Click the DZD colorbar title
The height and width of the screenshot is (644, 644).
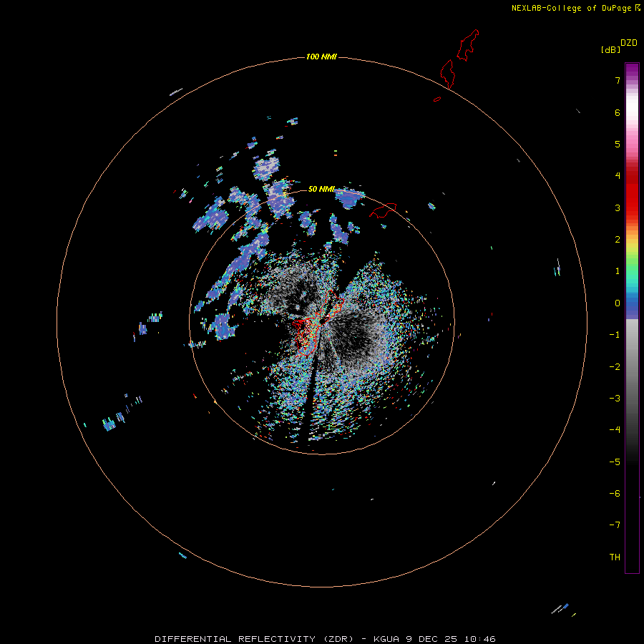pos(629,43)
